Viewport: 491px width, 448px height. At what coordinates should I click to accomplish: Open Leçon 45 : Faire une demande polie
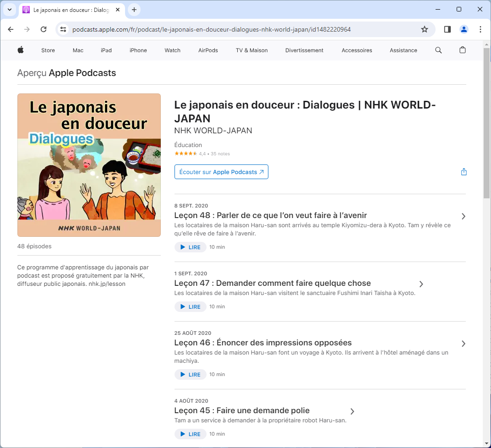pyautogui.click(x=242, y=410)
